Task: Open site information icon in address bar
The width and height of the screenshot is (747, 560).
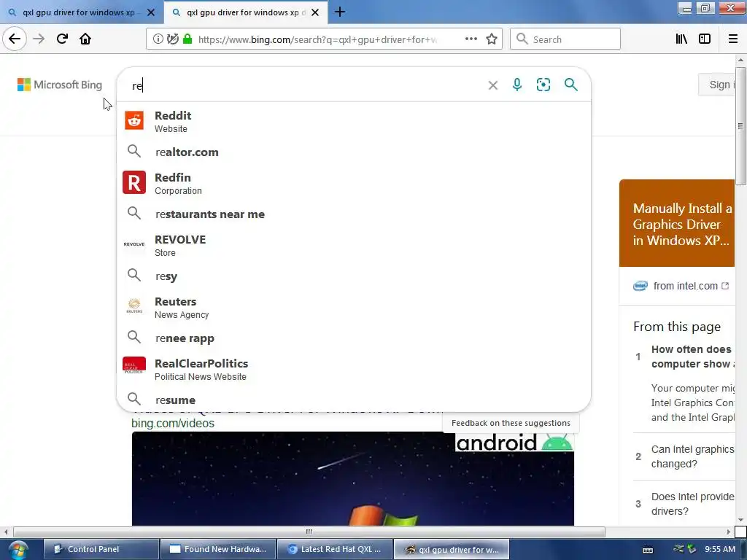Action: [158, 39]
